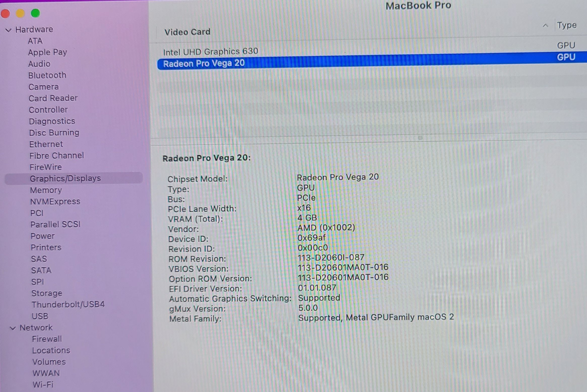
Task: Open the NVMExpress sidebar item
Action: 55,201
